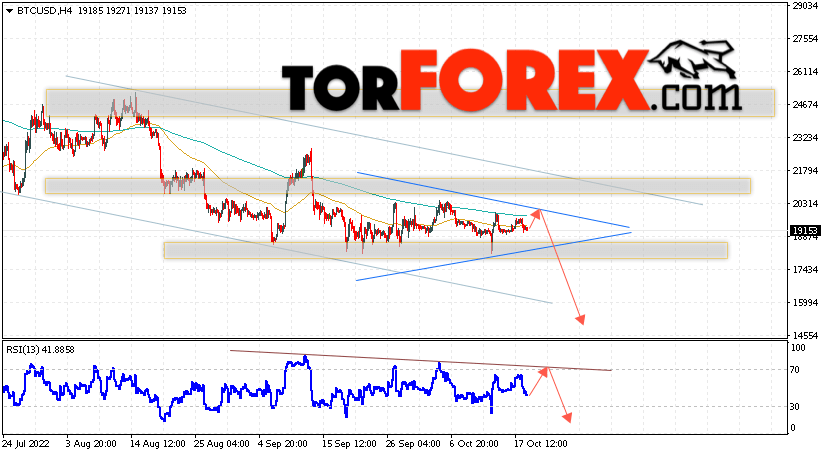Click the RSI level 100 label

tap(798, 348)
